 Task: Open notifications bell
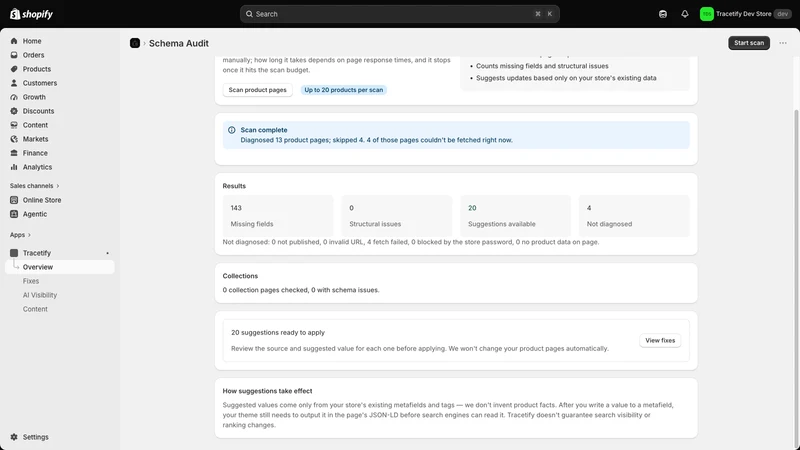tap(685, 14)
